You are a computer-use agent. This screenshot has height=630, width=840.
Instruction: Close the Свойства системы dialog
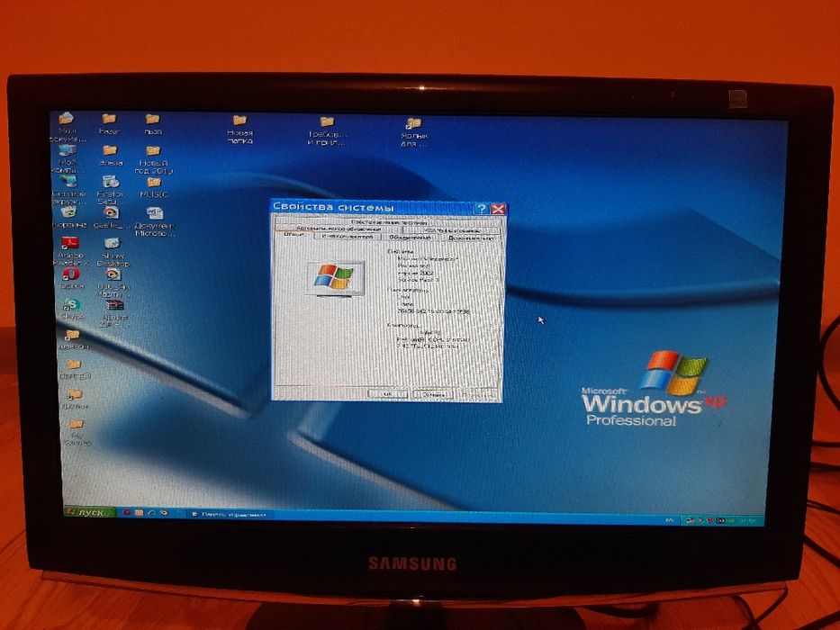[x=498, y=209]
